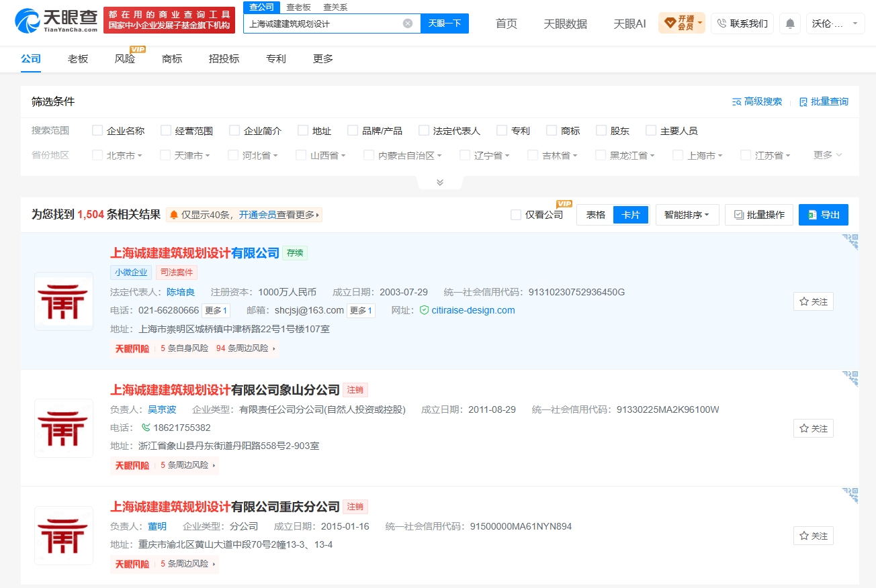Switch to the 老板 tab

[x=78, y=58]
